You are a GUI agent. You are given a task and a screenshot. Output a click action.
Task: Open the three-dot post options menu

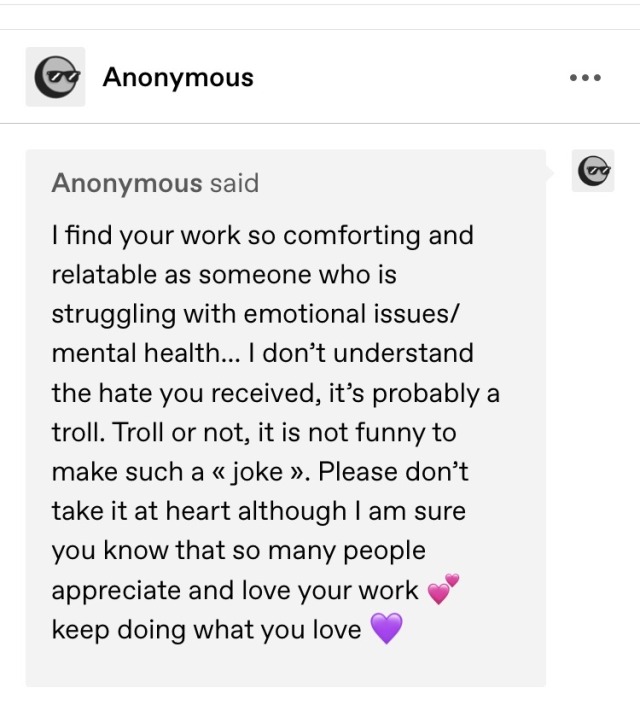click(x=585, y=78)
